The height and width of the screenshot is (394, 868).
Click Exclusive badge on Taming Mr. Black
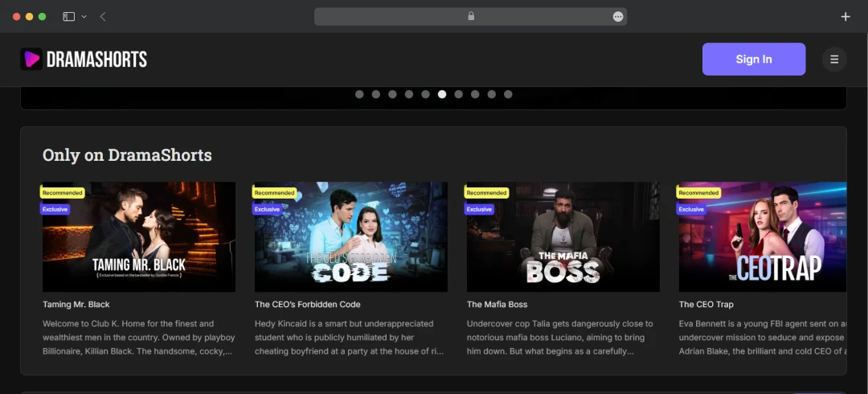tap(55, 210)
